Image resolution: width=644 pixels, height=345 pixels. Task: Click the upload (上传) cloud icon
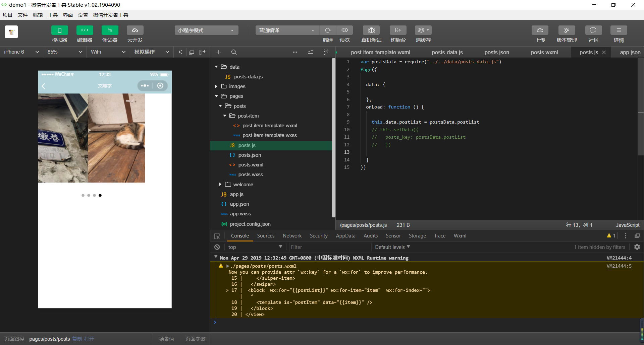(x=540, y=30)
